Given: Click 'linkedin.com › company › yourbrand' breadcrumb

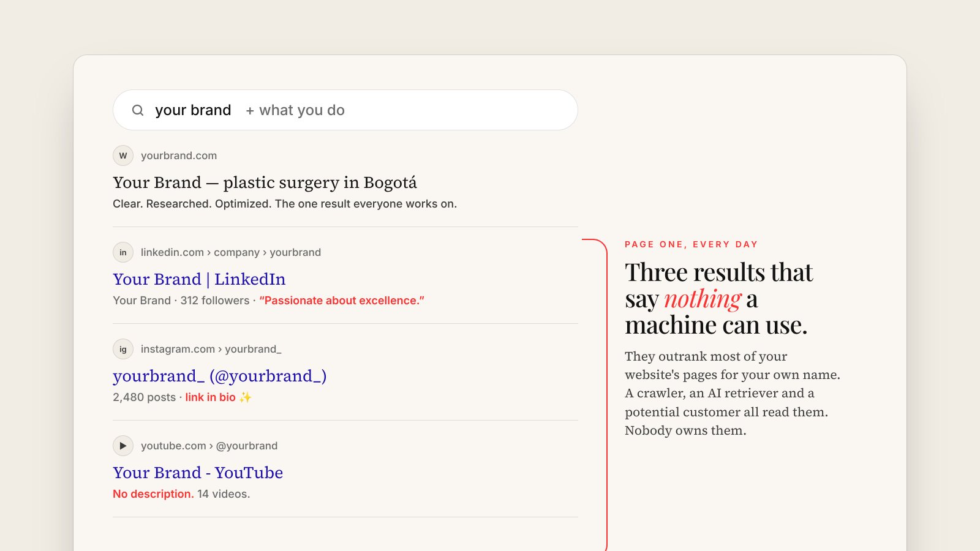Looking at the screenshot, I should [x=231, y=252].
